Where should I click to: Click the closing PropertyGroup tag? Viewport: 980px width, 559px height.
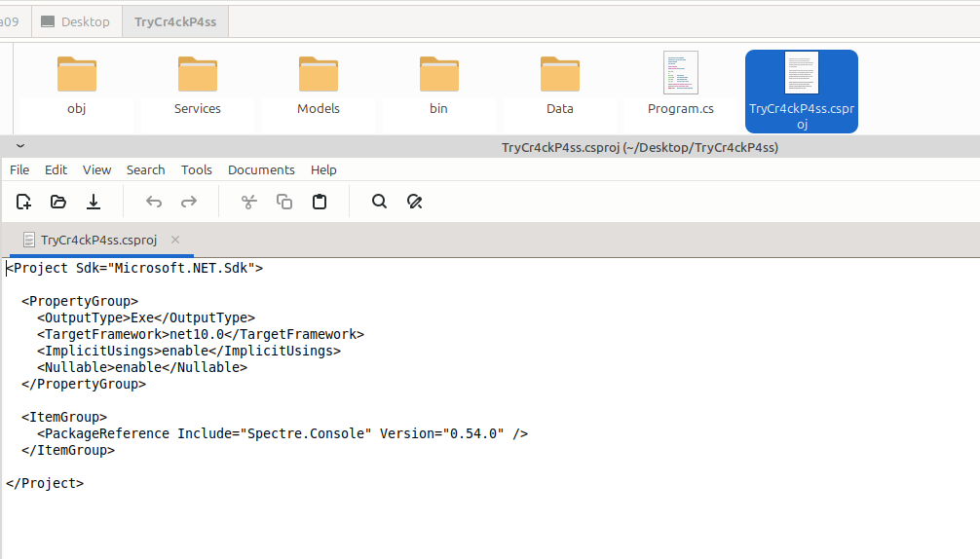click(83, 384)
